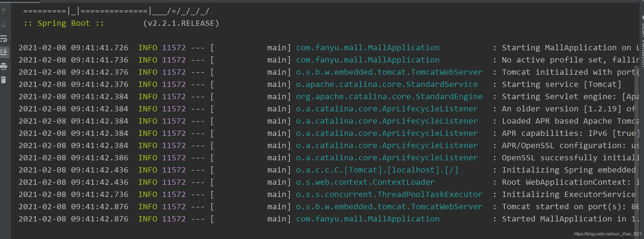The width and height of the screenshot is (644, 239).
Task: Click AprLifecycleListener logger in 'OpenSSL successfully' row
Action: [387, 158]
